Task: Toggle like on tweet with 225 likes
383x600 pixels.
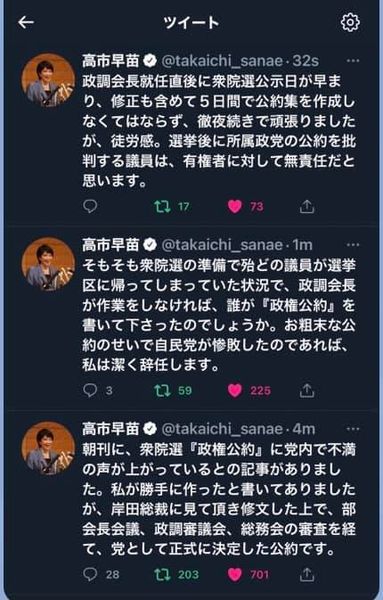Action: (235, 390)
